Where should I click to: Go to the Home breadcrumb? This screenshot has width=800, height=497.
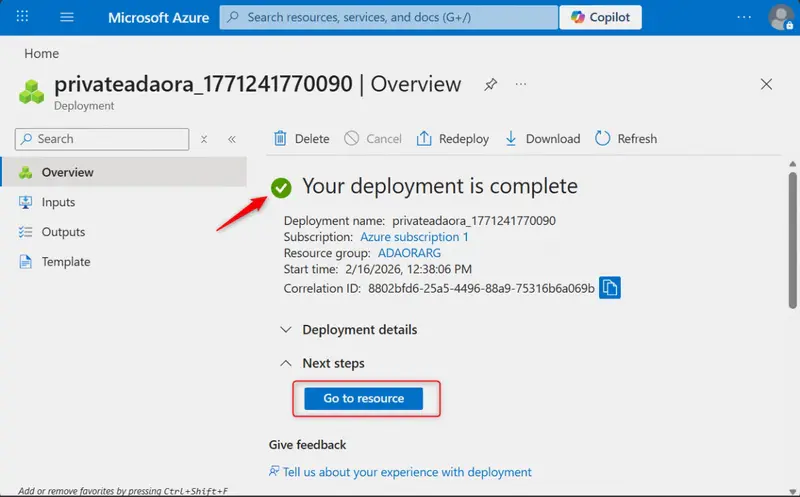click(41, 54)
